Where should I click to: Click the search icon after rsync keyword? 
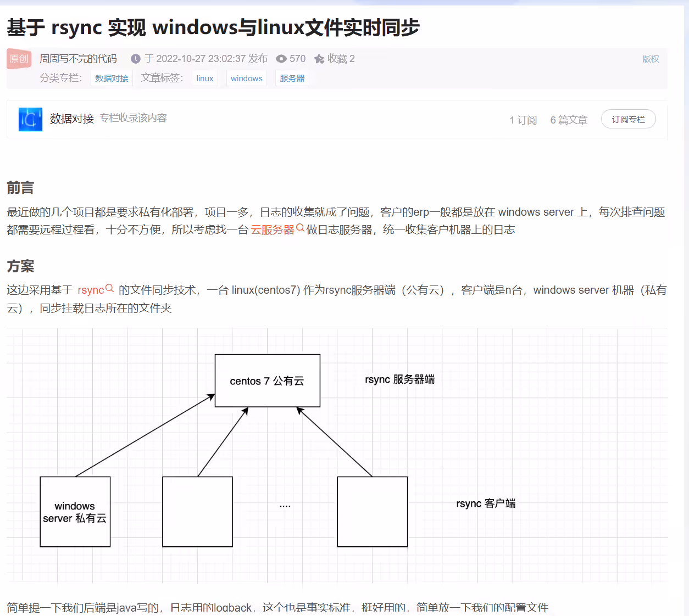109,288
